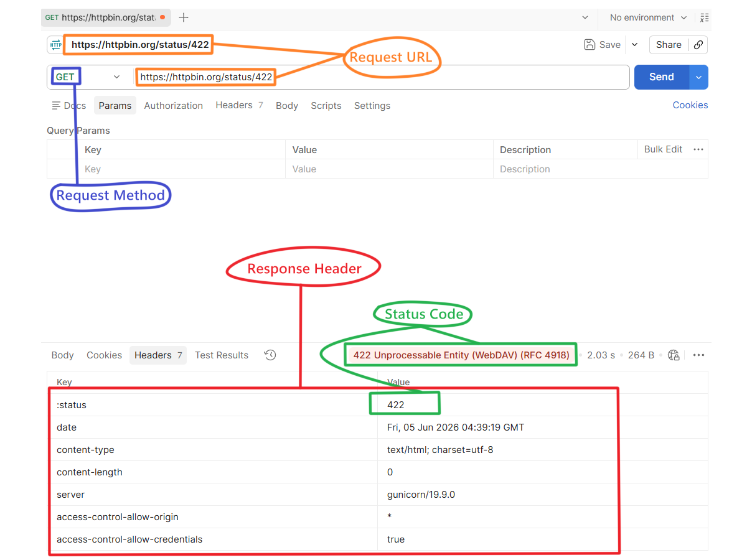Screen dimensions: 747x560
Task: Show the response Cookies tab
Action: click(x=104, y=355)
